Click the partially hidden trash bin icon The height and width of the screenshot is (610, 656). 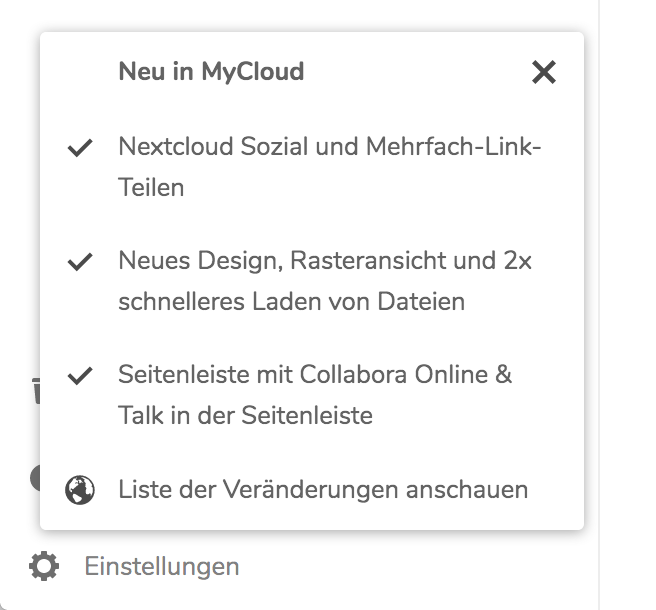point(35,392)
